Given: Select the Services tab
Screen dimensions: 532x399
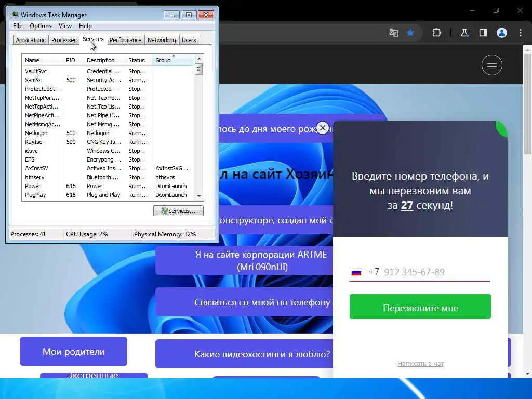Looking at the screenshot, I should pyautogui.click(x=94, y=39).
